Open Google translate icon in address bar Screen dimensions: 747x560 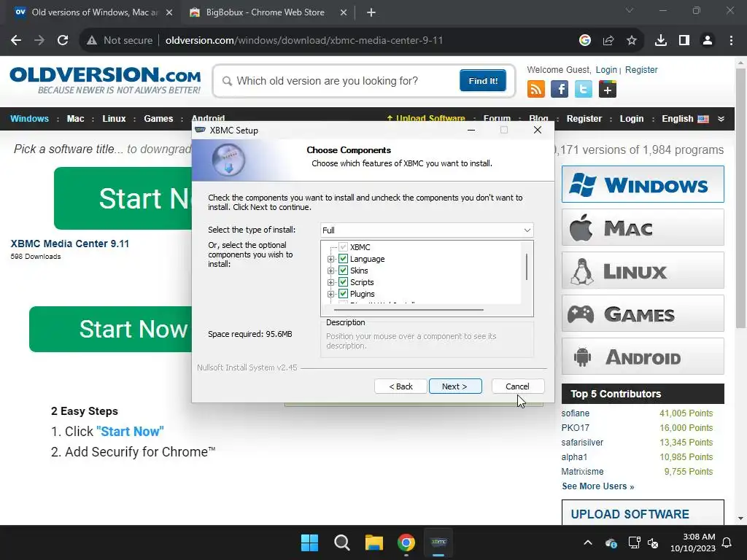click(x=585, y=41)
